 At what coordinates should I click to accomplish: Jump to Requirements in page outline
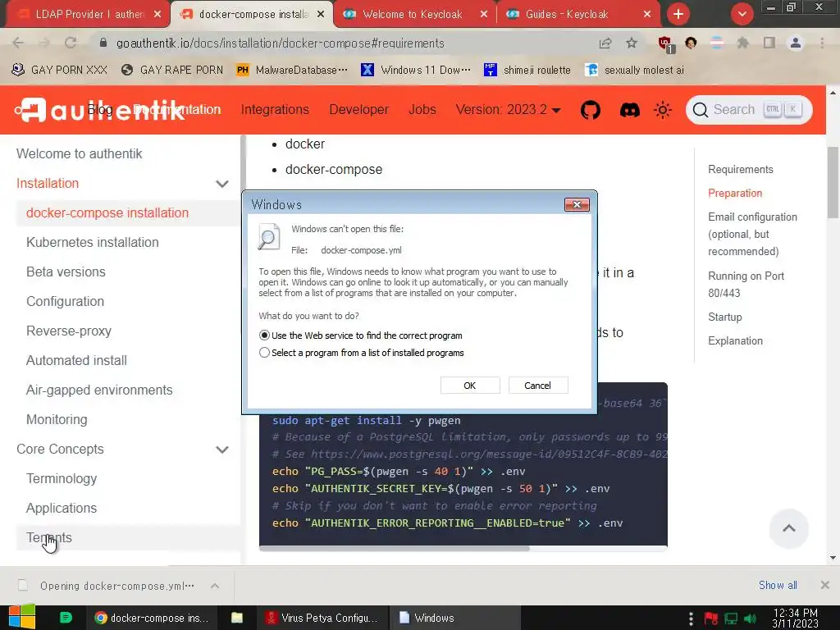pyautogui.click(x=741, y=169)
